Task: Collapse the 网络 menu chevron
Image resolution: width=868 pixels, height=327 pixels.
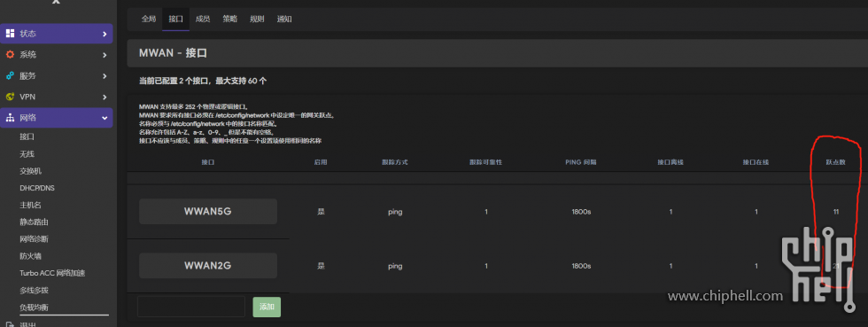Action: (x=105, y=118)
